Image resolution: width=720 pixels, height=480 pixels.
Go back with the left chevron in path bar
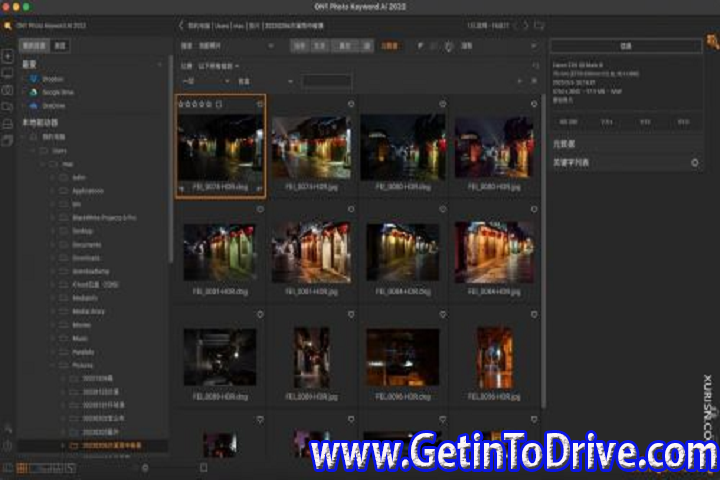[181, 26]
